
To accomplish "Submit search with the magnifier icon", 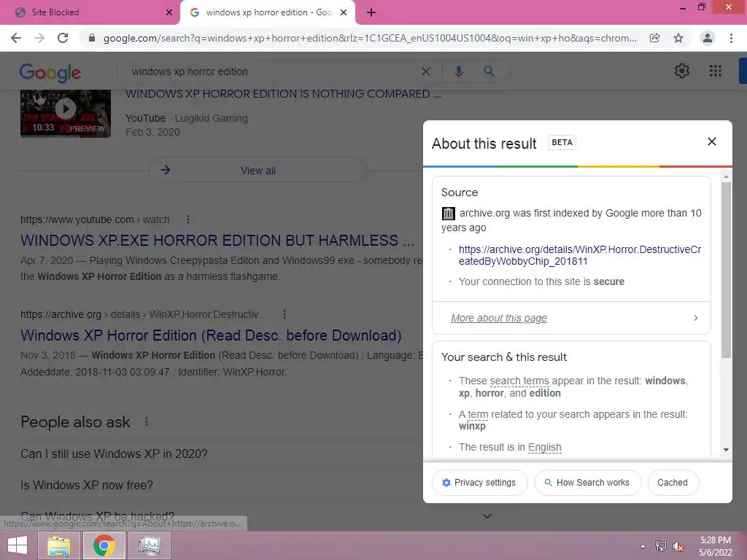I will tap(489, 71).
